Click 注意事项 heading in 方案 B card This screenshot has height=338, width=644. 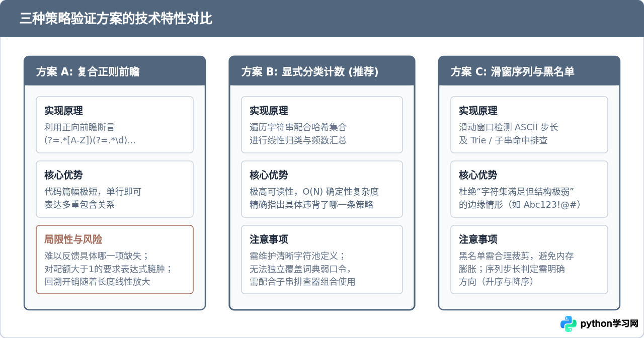[x=269, y=239]
